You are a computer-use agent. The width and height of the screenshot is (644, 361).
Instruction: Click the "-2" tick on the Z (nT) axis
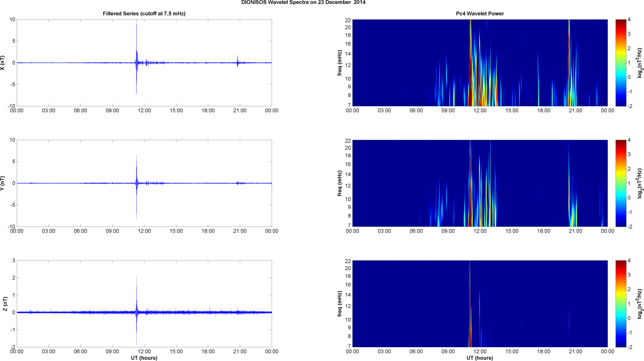coord(13,347)
